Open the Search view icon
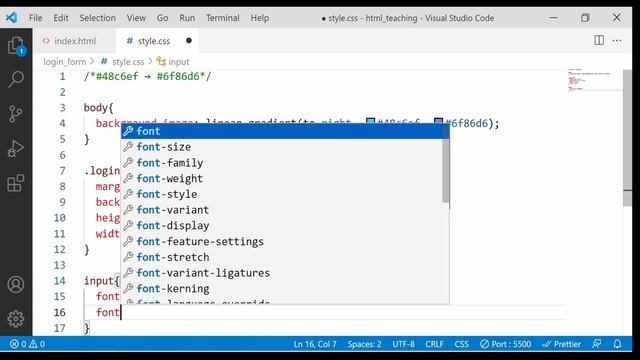The height and width of the screenshot is (360, 640). (x=16, y=79)
